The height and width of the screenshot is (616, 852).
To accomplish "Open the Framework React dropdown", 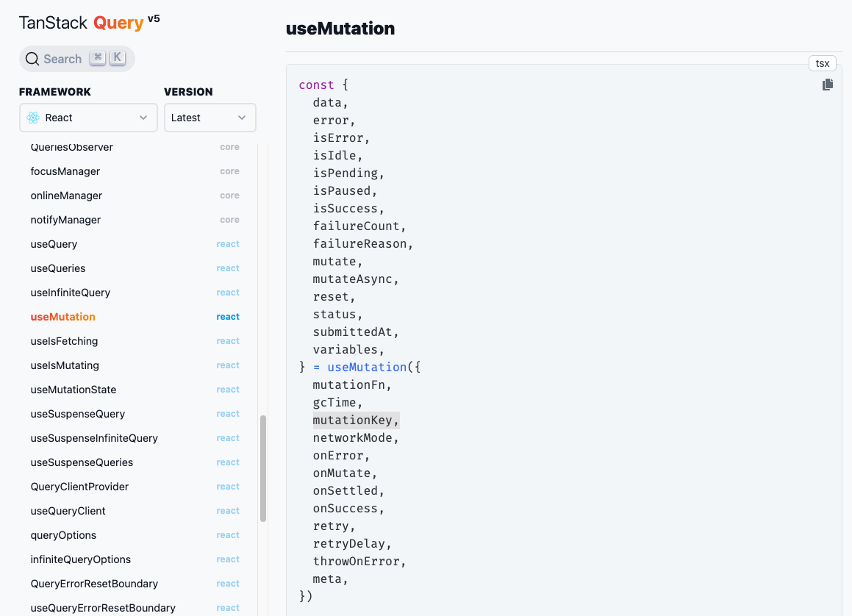I will (88, 118).
